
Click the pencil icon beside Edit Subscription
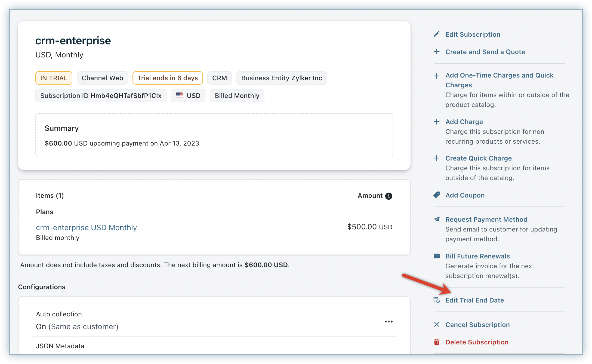(436, 34)
